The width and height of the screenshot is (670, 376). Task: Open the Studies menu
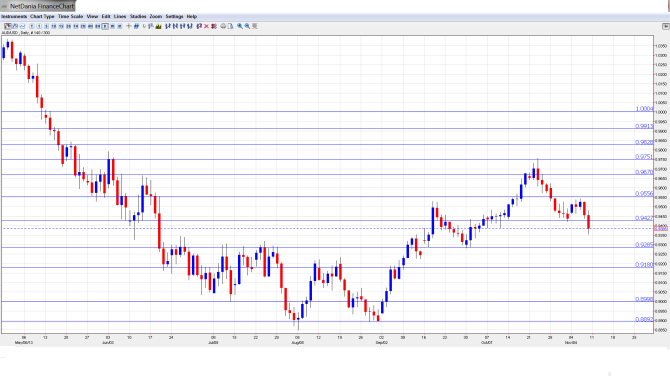(138, 17)
